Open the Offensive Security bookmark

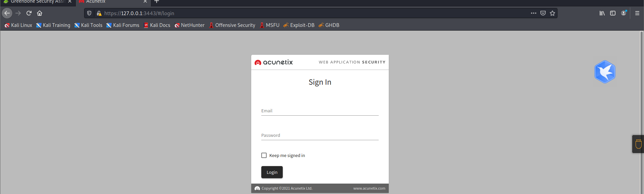[232, 25]
